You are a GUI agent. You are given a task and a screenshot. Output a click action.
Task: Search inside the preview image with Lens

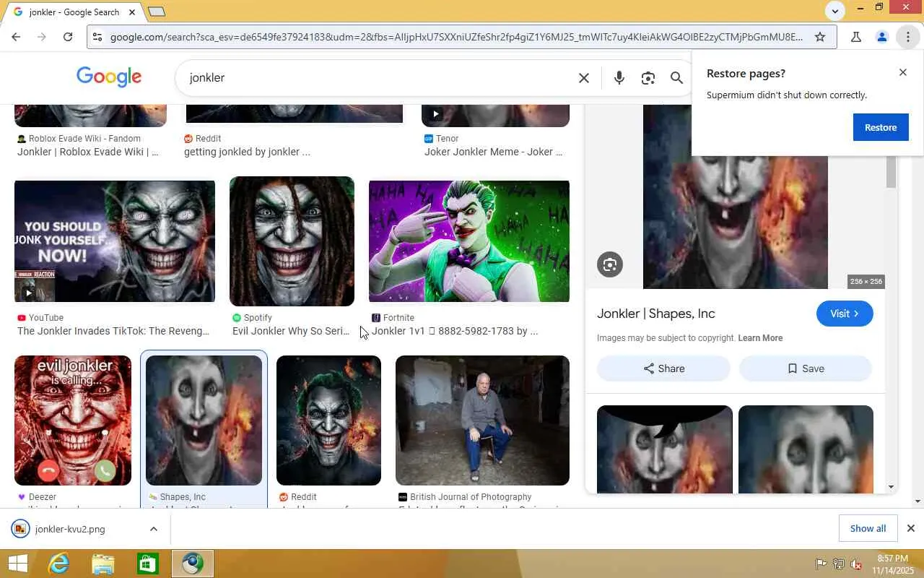tap(610, 264)
